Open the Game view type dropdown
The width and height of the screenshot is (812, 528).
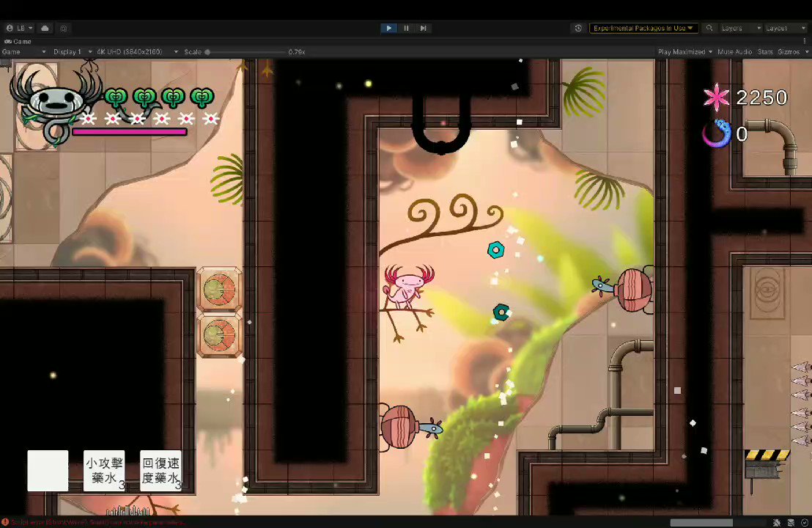tap(23, 52)
